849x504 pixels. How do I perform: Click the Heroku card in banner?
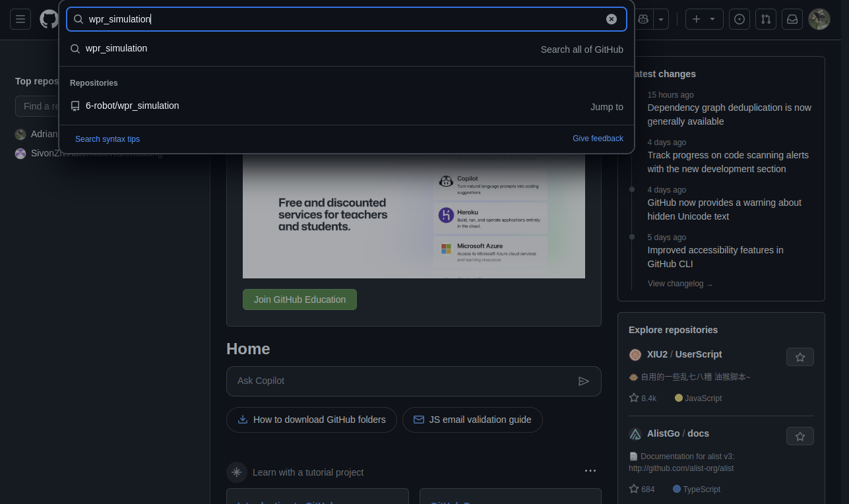[x=490, y=217]
